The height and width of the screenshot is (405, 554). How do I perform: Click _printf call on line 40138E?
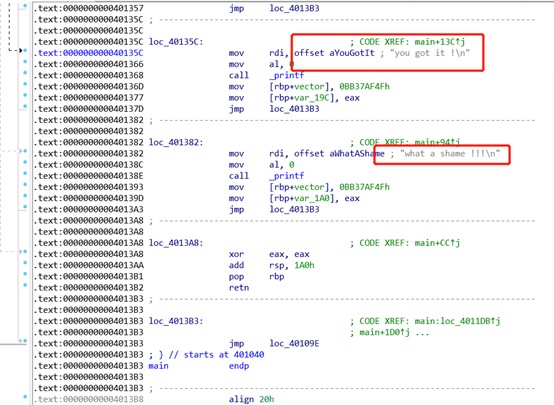coord(287,176)
